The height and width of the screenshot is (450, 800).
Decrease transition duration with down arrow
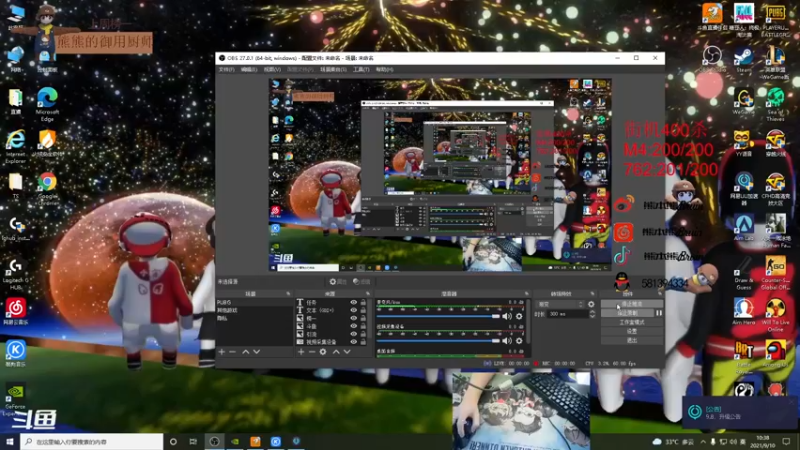click(x=592, y=316)
